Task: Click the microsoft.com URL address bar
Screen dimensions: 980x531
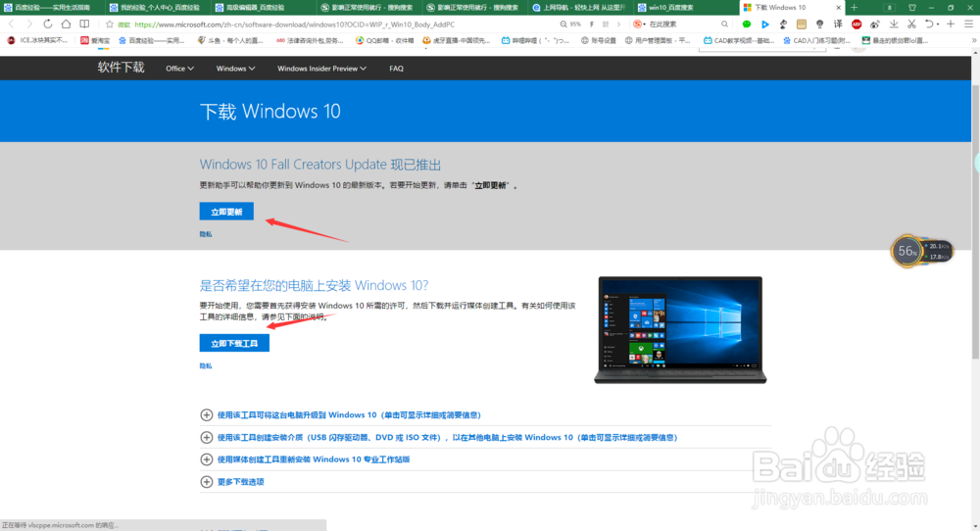Action: [294, 24]
